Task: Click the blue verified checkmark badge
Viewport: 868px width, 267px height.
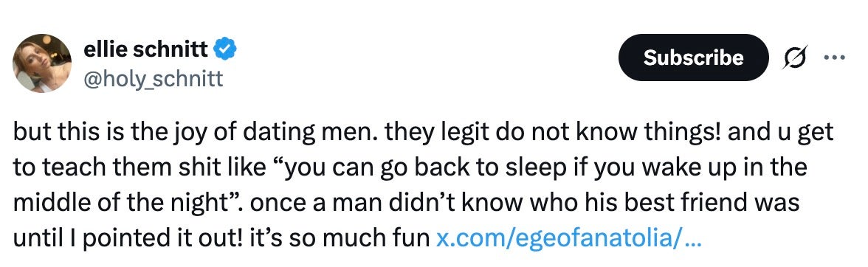Action: click(x=226, y=49)
